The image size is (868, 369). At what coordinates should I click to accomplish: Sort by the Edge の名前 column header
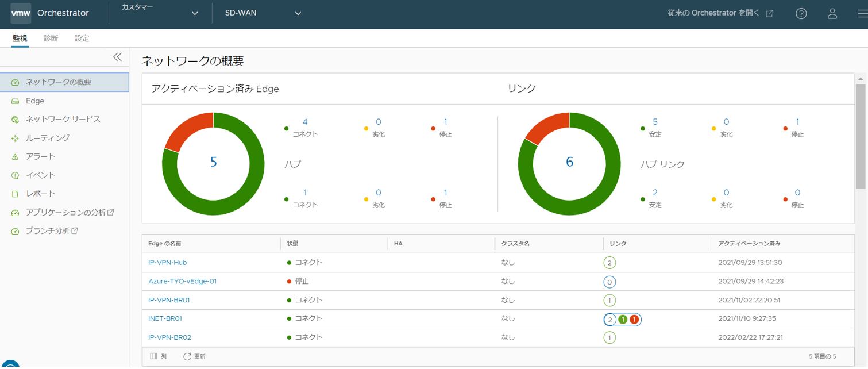(165, 244)
